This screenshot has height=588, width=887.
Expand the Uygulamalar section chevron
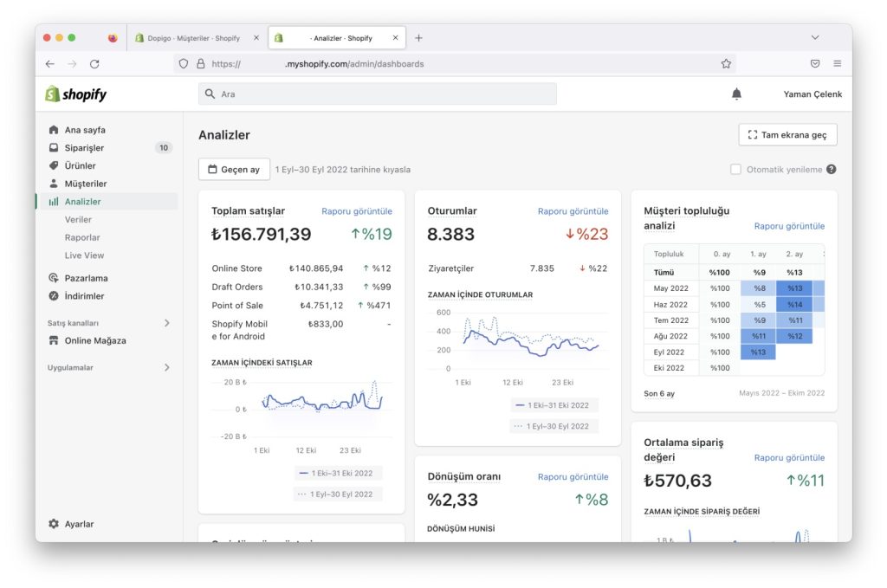point(167,367)
